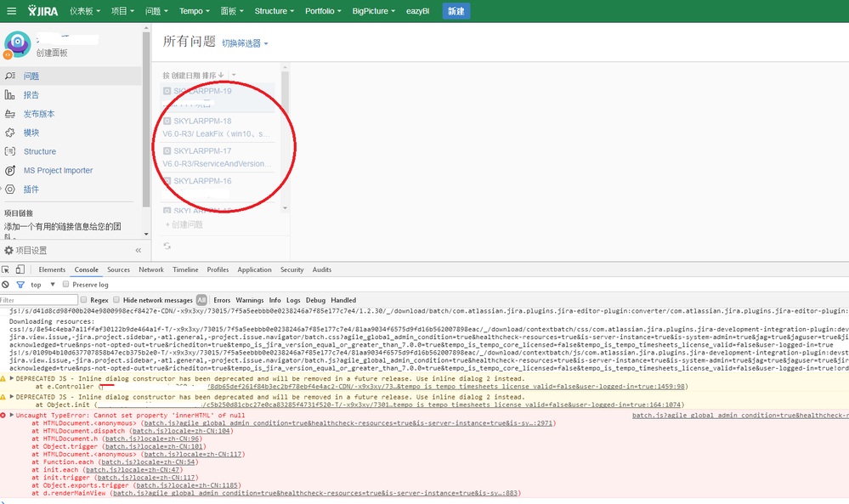
Task: Clear the console with the clear icon
Action: point(5,284)
